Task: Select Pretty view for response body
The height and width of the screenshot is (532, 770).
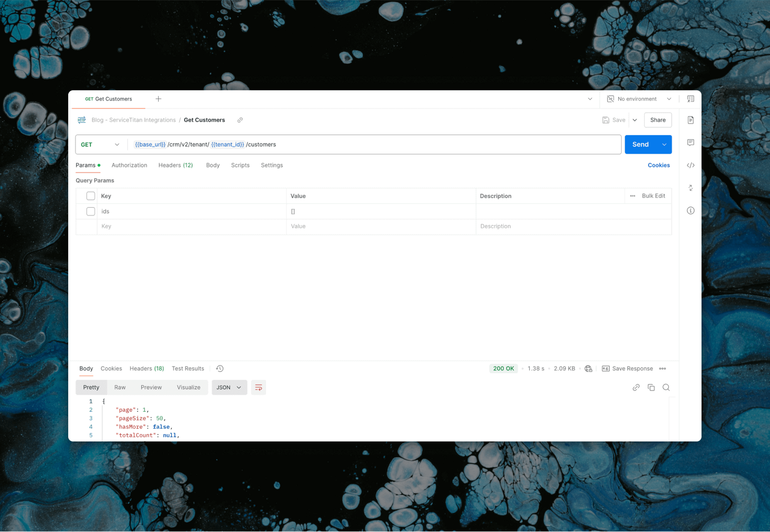Action: [91, 387]
